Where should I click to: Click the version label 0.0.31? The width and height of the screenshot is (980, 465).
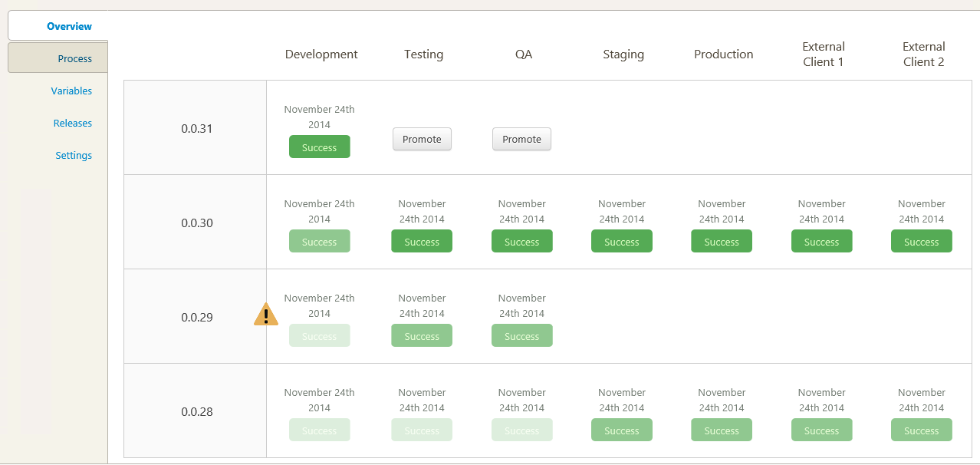(196, 128)
